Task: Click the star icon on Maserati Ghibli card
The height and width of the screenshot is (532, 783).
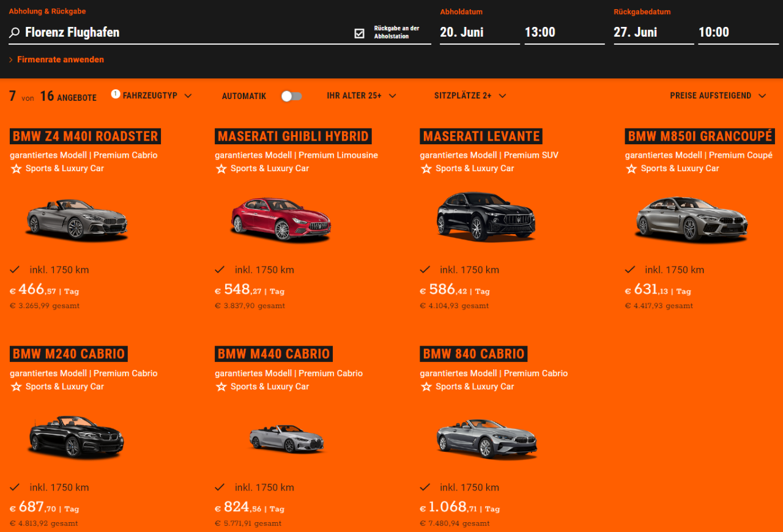Action: (x=221, y=168)
